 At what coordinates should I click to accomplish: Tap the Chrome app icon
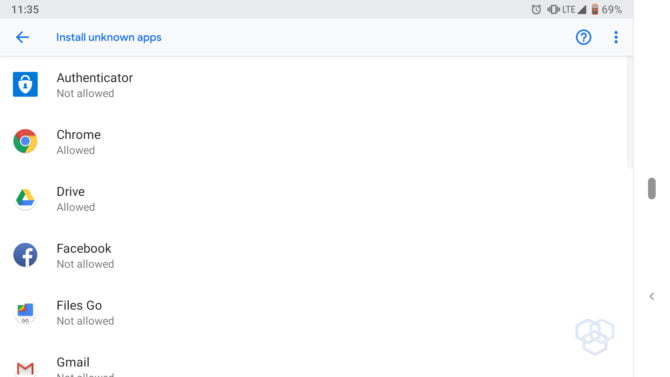coord(25,141)
